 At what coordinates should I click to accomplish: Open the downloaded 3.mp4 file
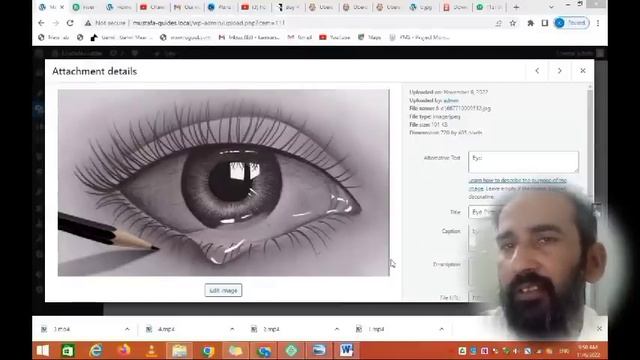(x=62, y=329)
